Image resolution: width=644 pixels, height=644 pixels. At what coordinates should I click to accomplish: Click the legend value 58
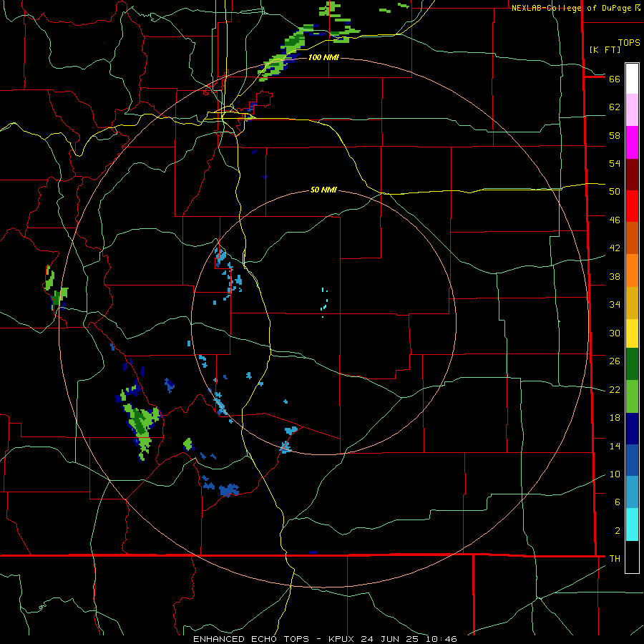pyautogui.click(x=615, y=135)
